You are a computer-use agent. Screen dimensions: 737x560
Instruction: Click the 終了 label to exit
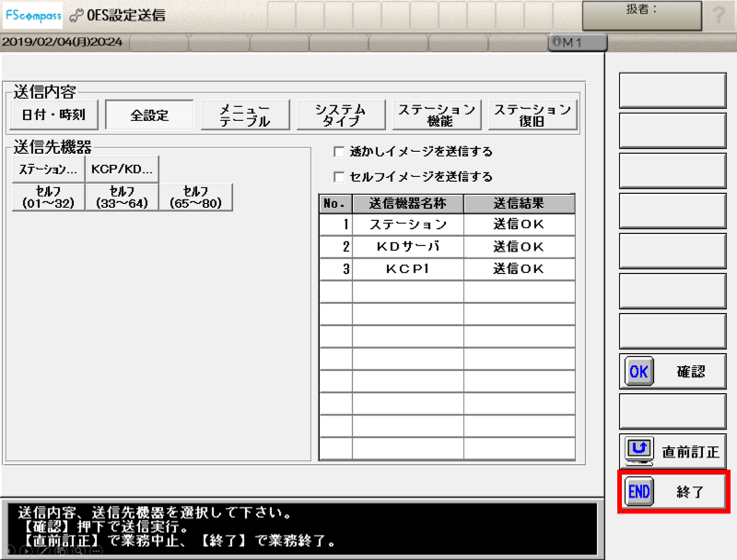pos(690,492)
